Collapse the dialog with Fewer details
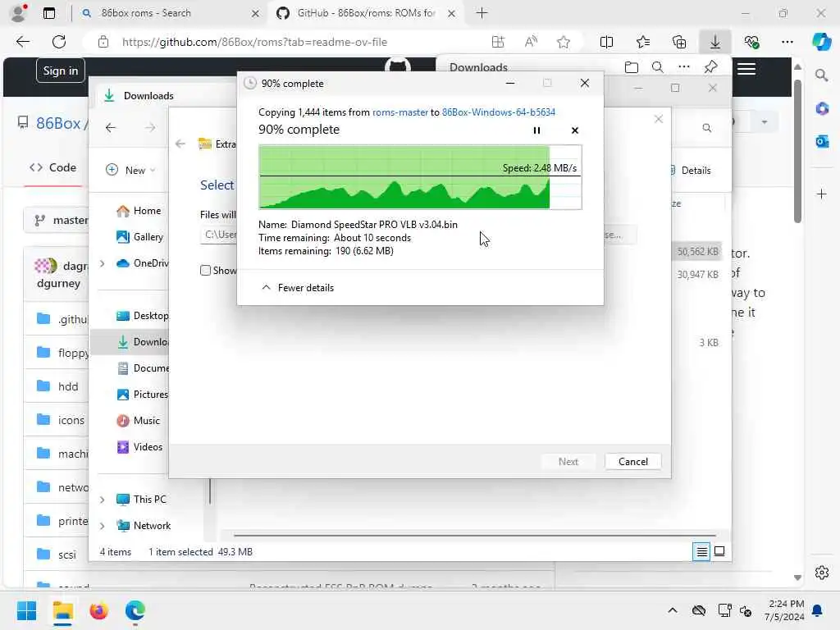The height and width of the screenshot is (630, 840). coord(297,288)
